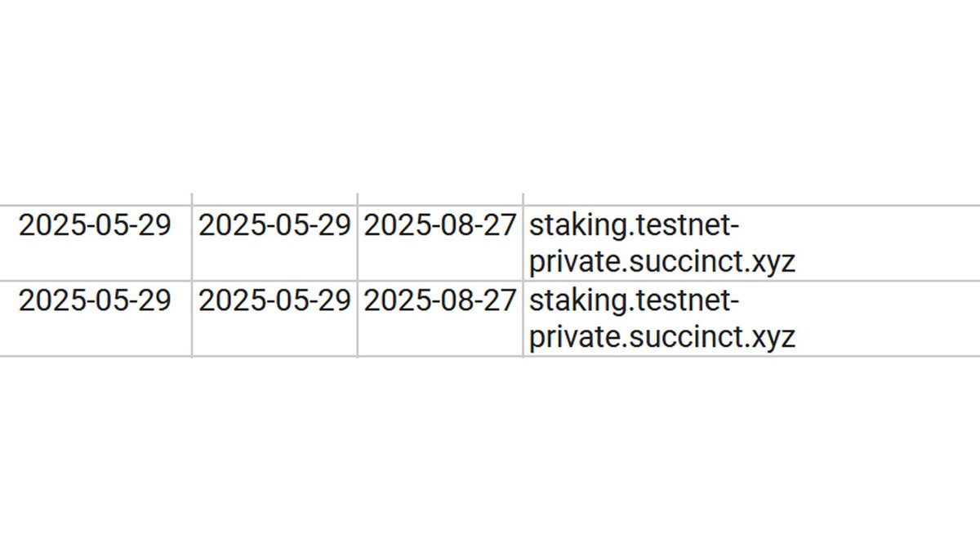Click blank space right of first-row domain text
The height and width of the screenshot is (551, 980).
point(889,243)
